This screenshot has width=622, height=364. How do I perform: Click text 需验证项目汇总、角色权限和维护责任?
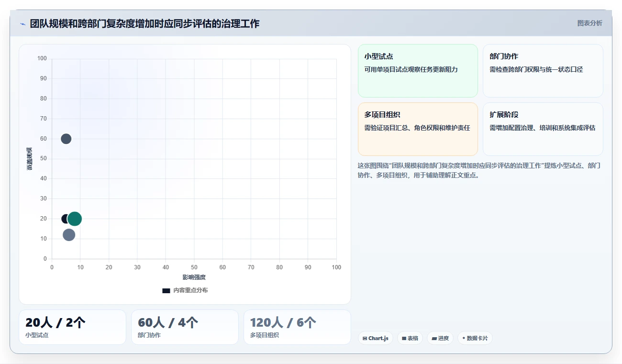tap(417, 128)
